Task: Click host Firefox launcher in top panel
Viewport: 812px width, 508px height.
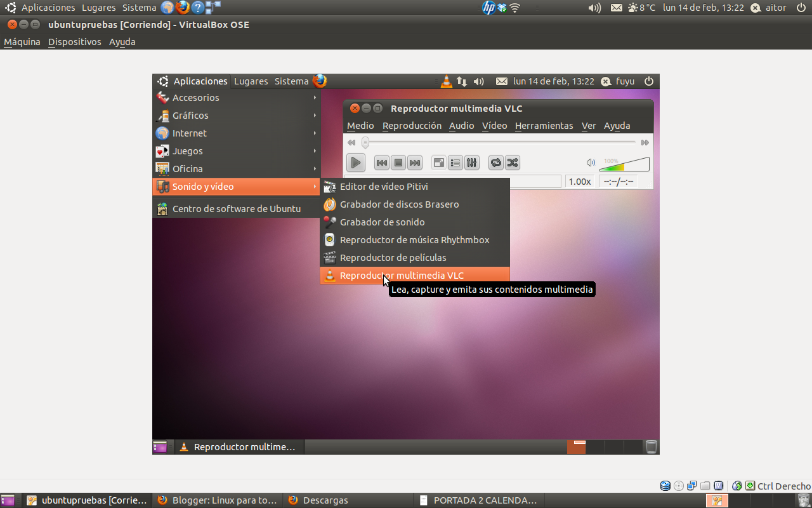Action: [183, 8]
